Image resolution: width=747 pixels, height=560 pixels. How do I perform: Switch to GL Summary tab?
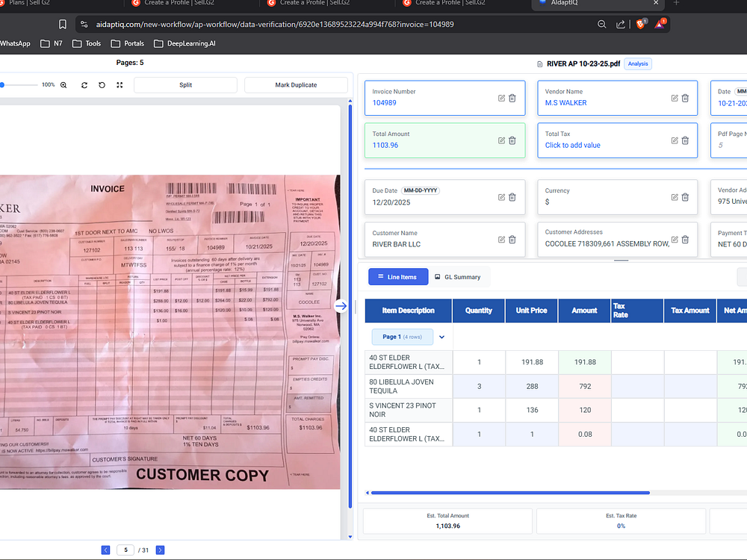(458, 277)
